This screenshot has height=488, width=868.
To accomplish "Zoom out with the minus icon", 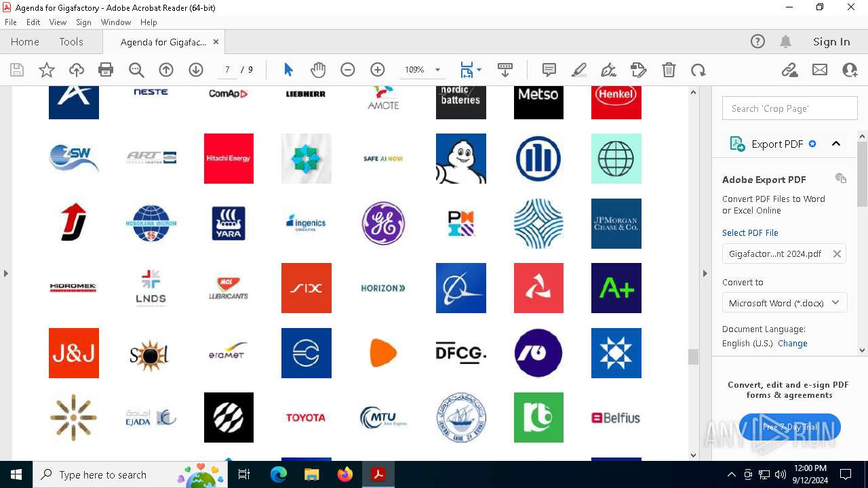I will click(x=348, y=70).
